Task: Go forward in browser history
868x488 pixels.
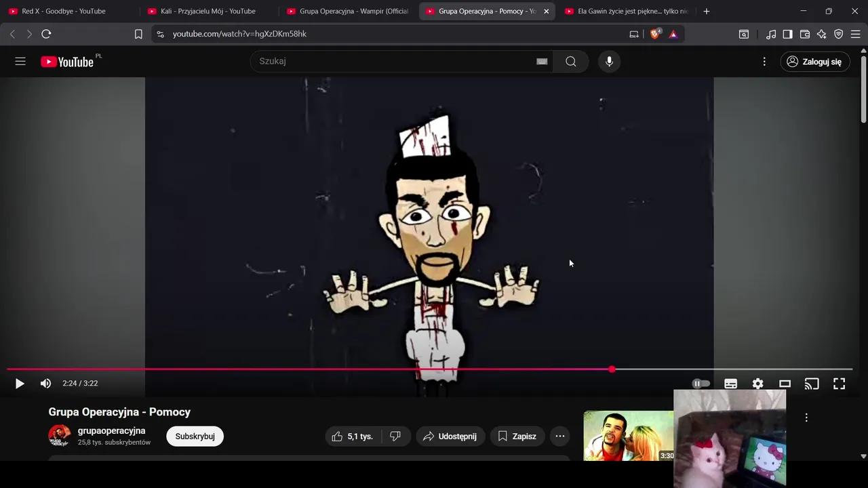Action: pos(29,34)
